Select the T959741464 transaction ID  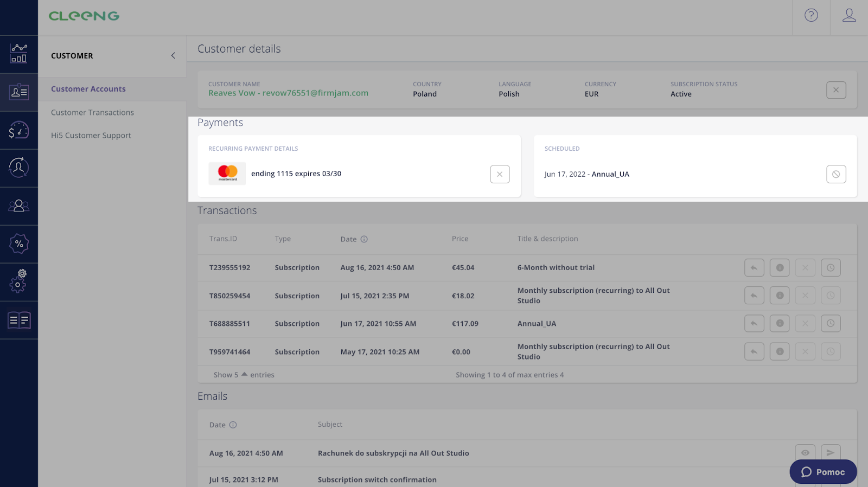230,351
